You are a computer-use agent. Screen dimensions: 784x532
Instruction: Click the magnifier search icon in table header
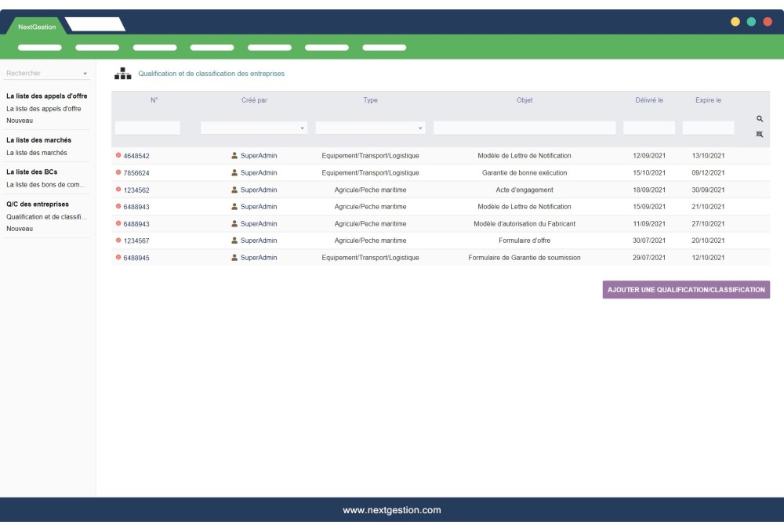(759, 118)
